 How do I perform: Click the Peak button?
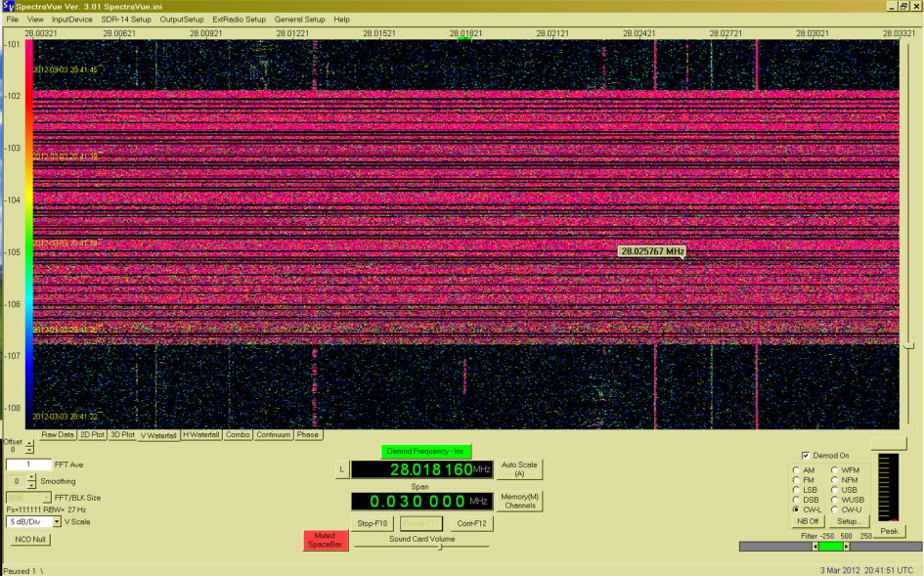coord(889,531)
